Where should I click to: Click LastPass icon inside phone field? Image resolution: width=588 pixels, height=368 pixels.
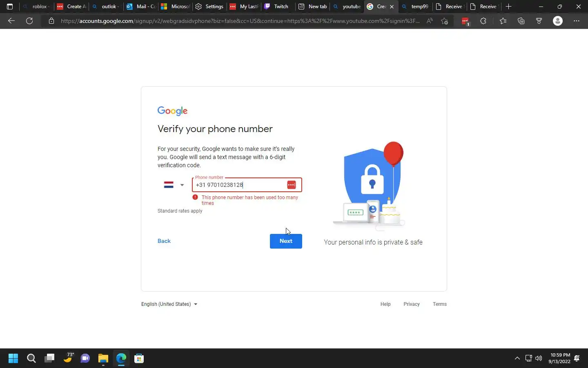[x=292, y=185]
